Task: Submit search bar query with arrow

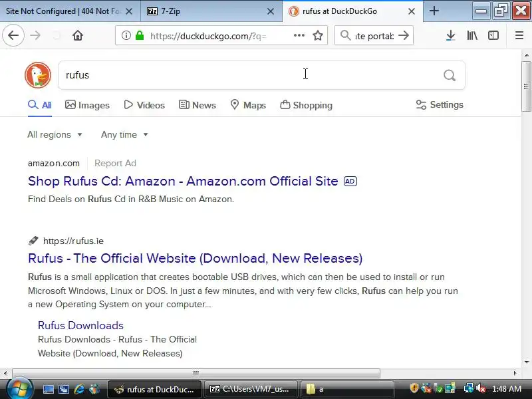Action: tap(404, 35)
